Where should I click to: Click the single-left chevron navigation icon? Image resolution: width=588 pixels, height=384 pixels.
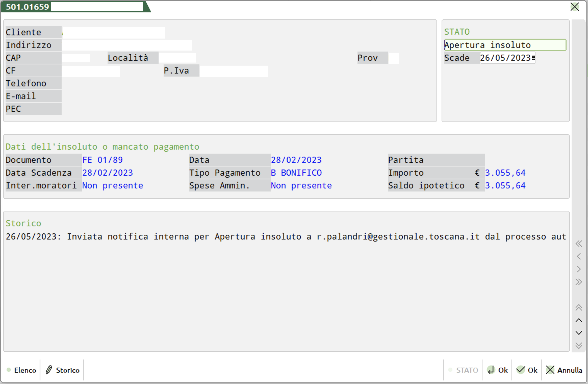pos(579,256)
